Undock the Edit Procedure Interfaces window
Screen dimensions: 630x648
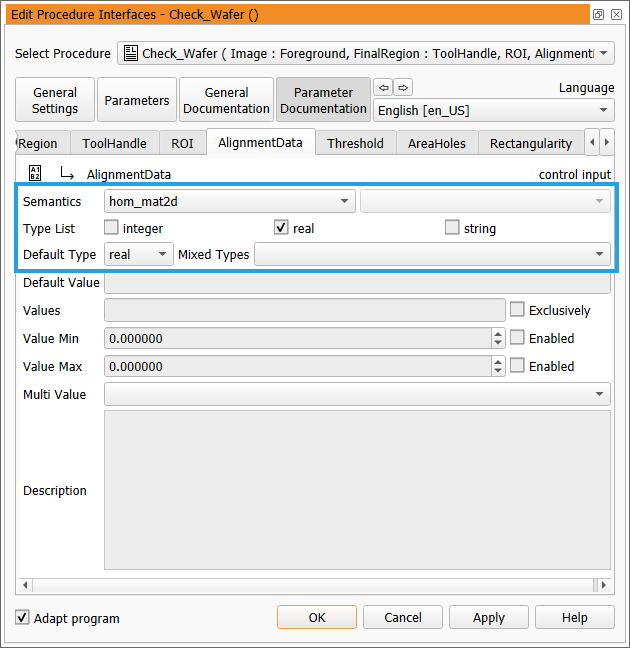tap(598, 15)
